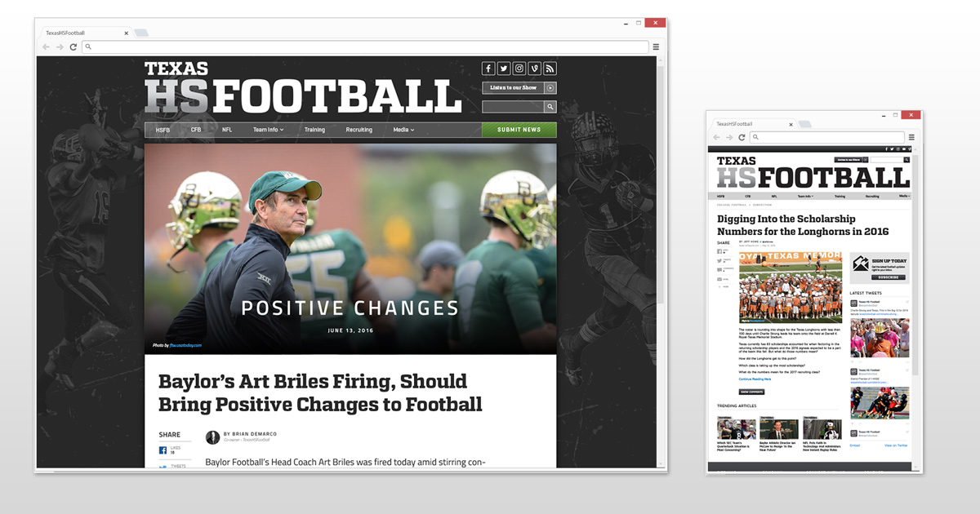
Task: Expand Team Info dropdown in large window nav
Action: pos(268,130)
